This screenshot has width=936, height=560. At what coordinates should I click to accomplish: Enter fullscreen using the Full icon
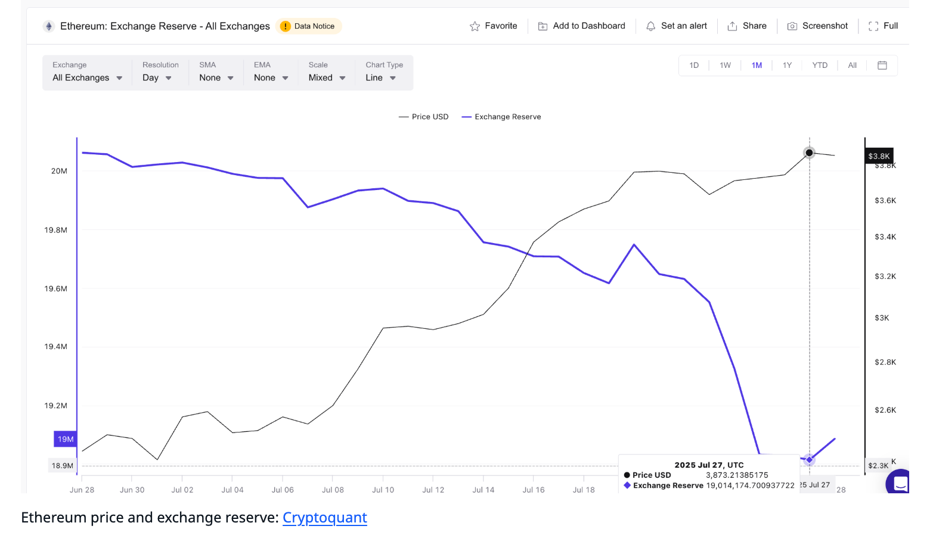pyautogui.click(x=873, y=26)
